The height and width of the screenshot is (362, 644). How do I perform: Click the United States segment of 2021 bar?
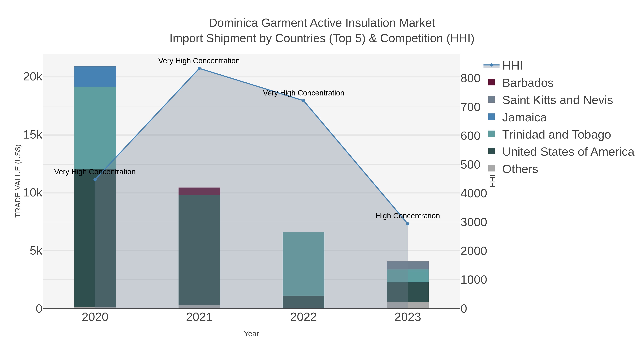199,250
